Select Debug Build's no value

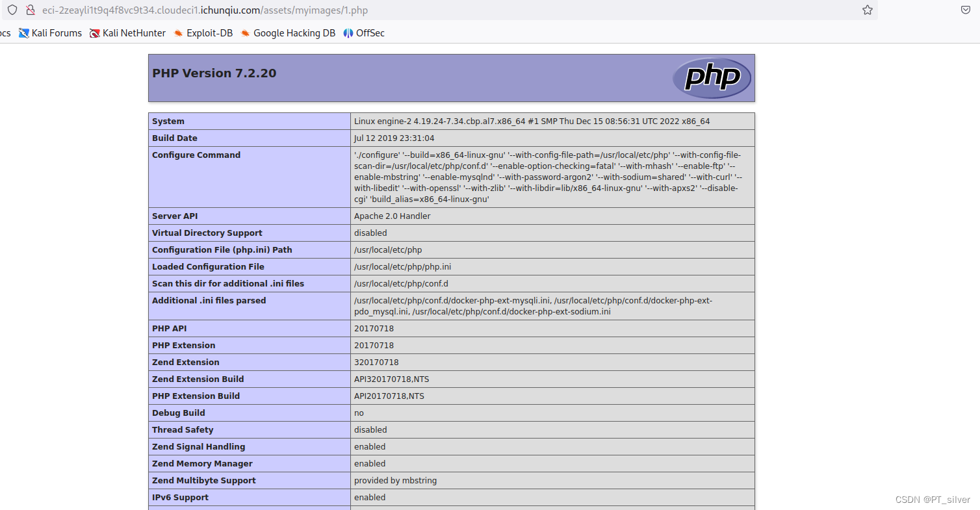coord(359,413)
